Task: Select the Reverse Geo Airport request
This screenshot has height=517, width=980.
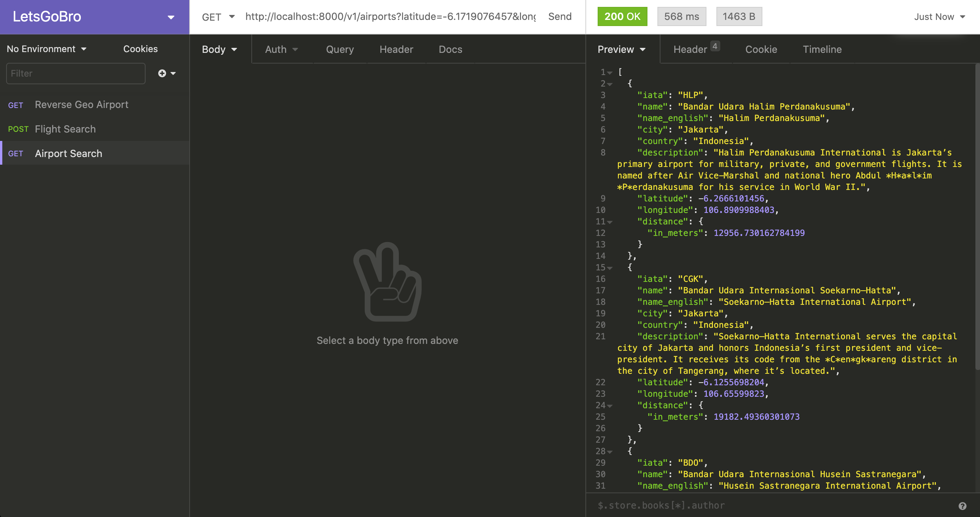Action: click(81, 105)
